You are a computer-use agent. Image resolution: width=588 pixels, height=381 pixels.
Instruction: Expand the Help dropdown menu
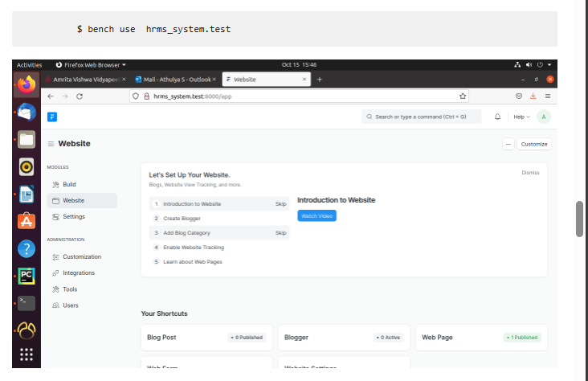pyautogui.click(x=522, y=117)
